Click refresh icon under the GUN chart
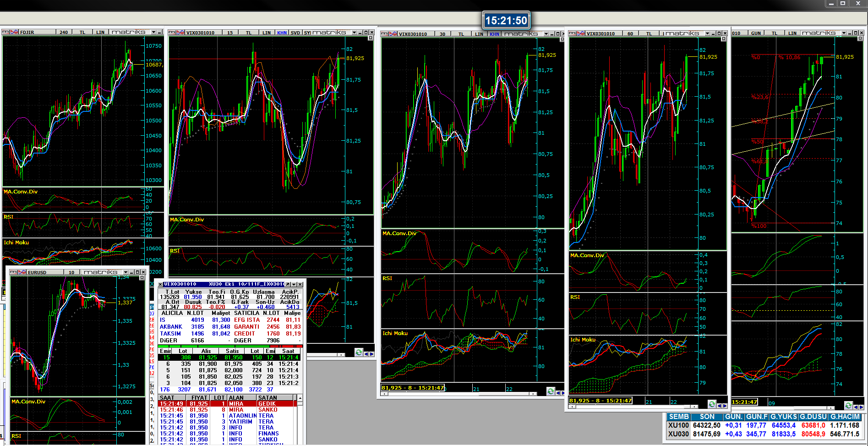 pyautogui.click(x=848, y=405)
